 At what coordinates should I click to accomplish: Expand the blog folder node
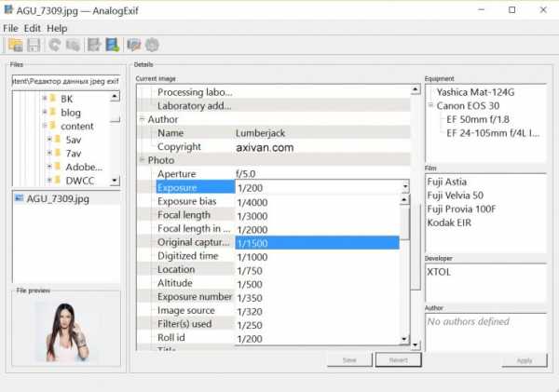pos(45,112)
